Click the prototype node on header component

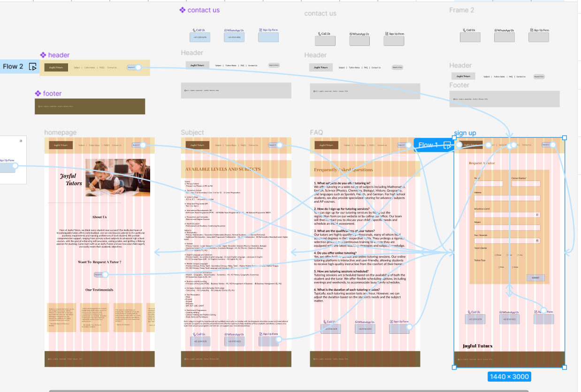[138, 68]
